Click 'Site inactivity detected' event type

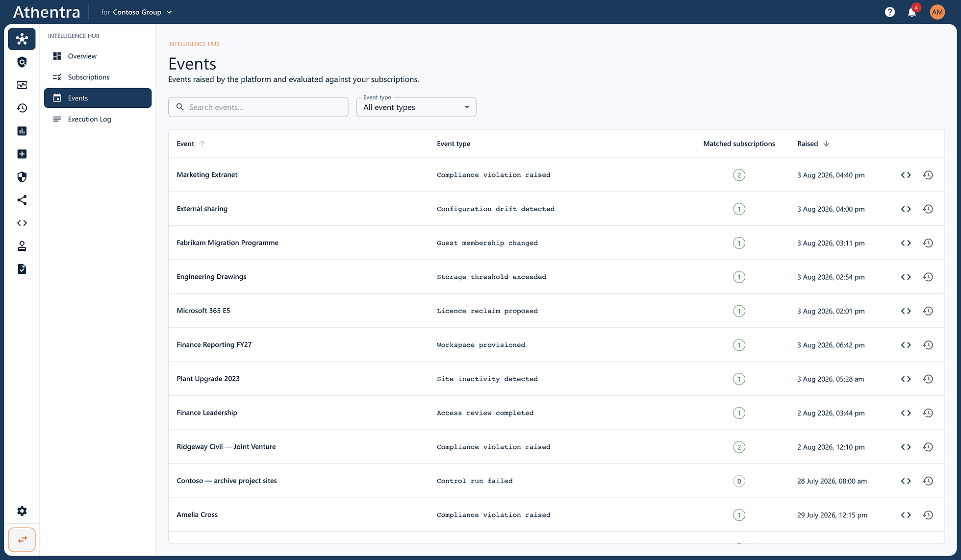point(487,379)
